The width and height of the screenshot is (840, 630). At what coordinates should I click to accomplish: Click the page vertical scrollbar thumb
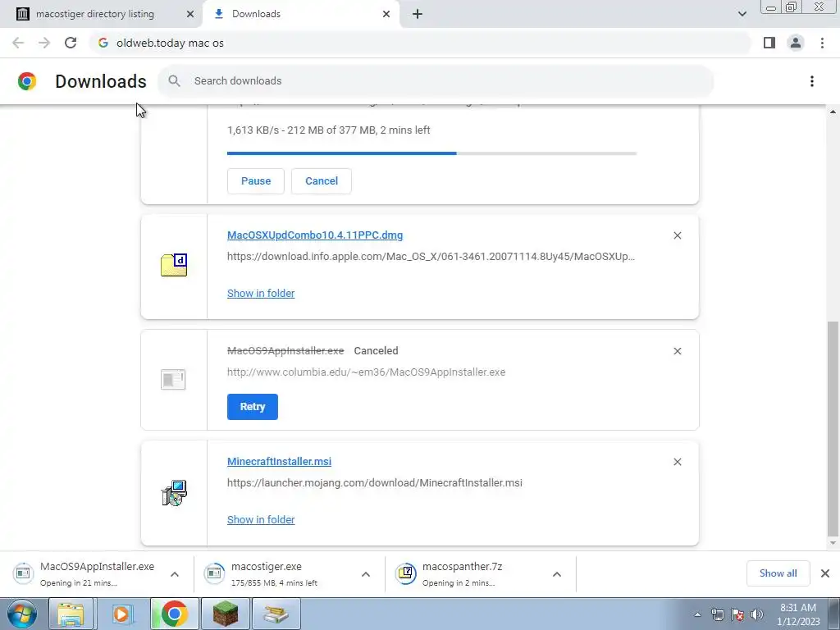(833, 427)
